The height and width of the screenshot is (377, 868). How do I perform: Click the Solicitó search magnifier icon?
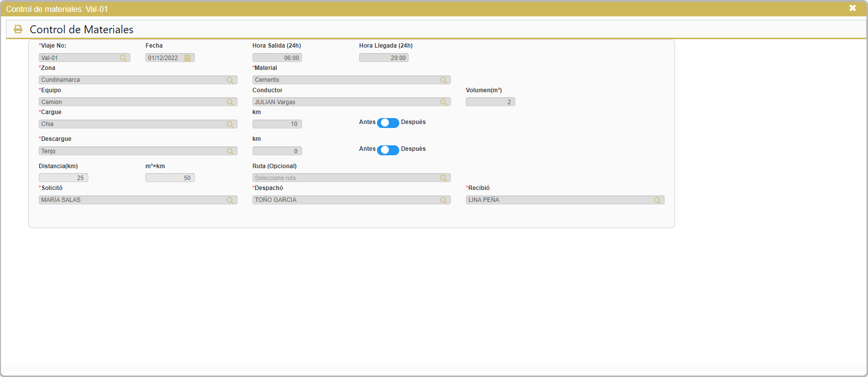point(230,200)
